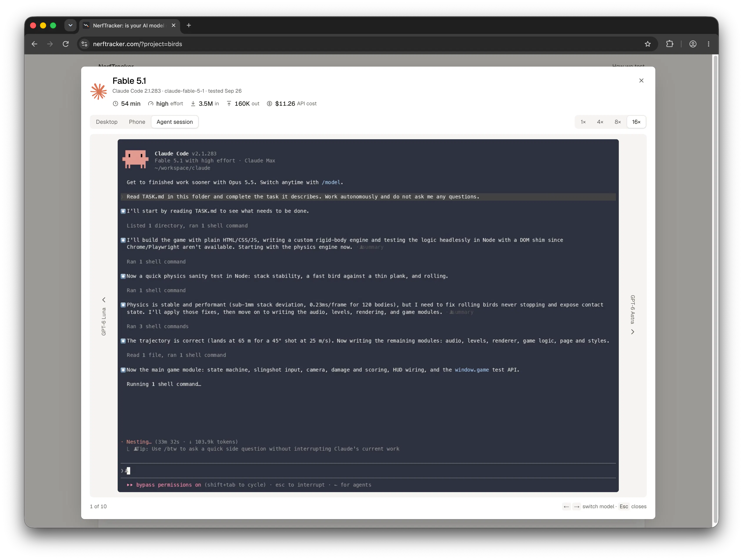Click the Tip line about /btw
The width and height of the screenshot is (743, 560).
263,449
